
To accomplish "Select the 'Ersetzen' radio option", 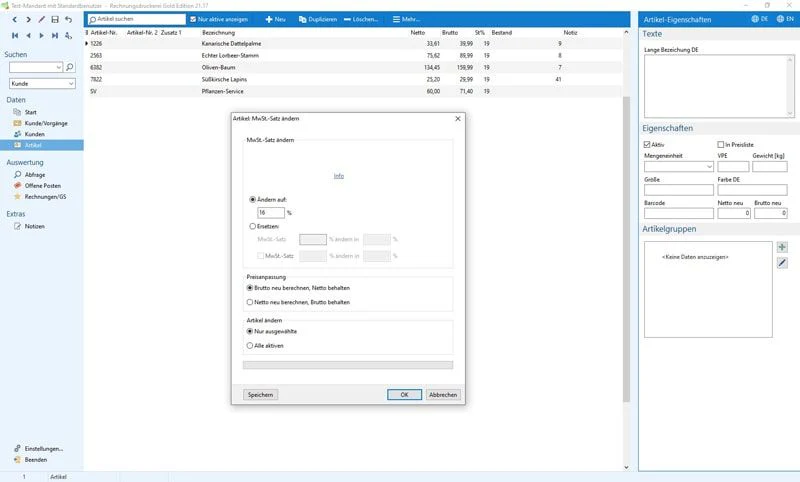I will [251, 227].
